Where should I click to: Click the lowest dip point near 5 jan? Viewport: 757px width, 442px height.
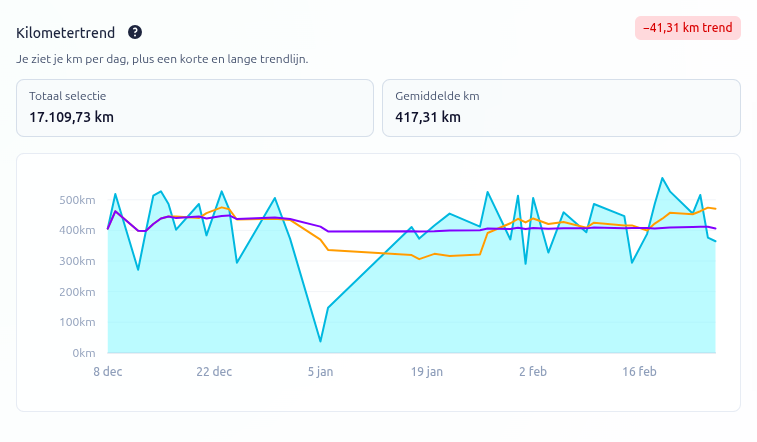(x=320, y=342)
